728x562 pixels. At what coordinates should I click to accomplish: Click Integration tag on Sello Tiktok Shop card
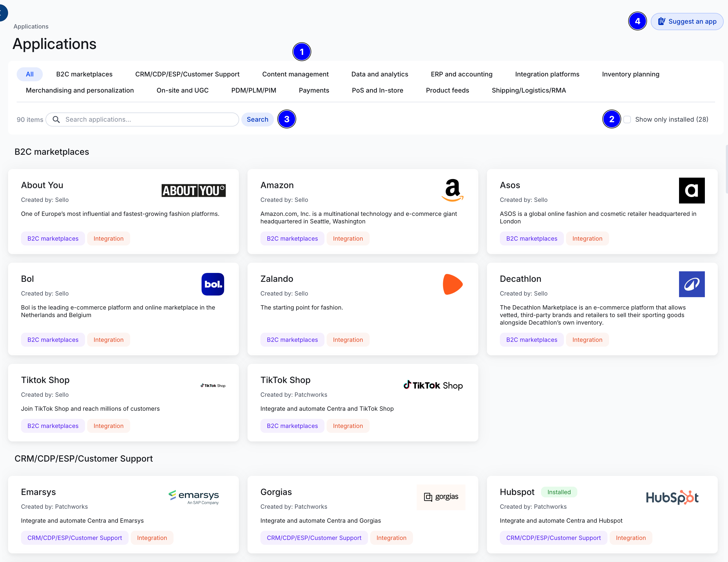[x=109, y=426]
